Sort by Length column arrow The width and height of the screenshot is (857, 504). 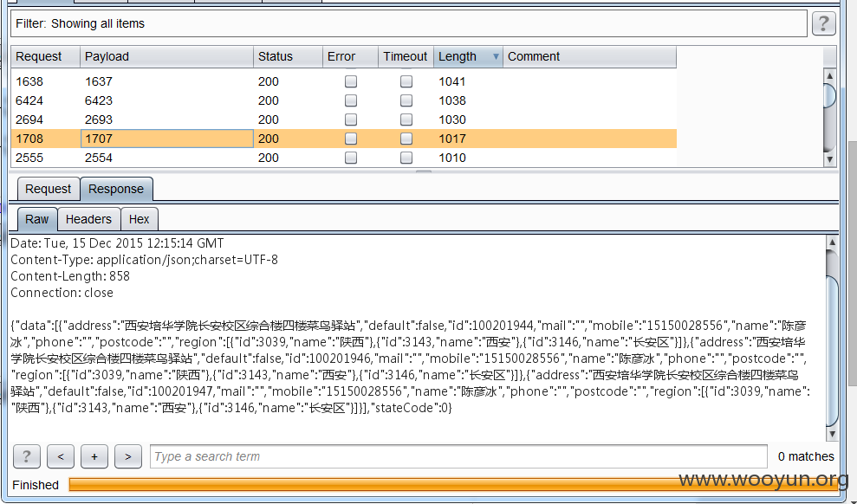pyautogui.click(x=496, y=57)
